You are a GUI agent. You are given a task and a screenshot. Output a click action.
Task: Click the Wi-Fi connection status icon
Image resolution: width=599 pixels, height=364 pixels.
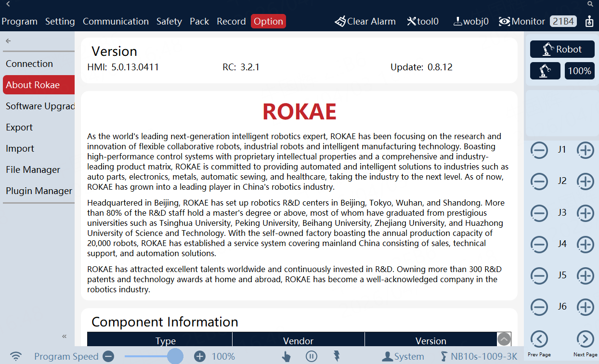click(x=16, y=356)
